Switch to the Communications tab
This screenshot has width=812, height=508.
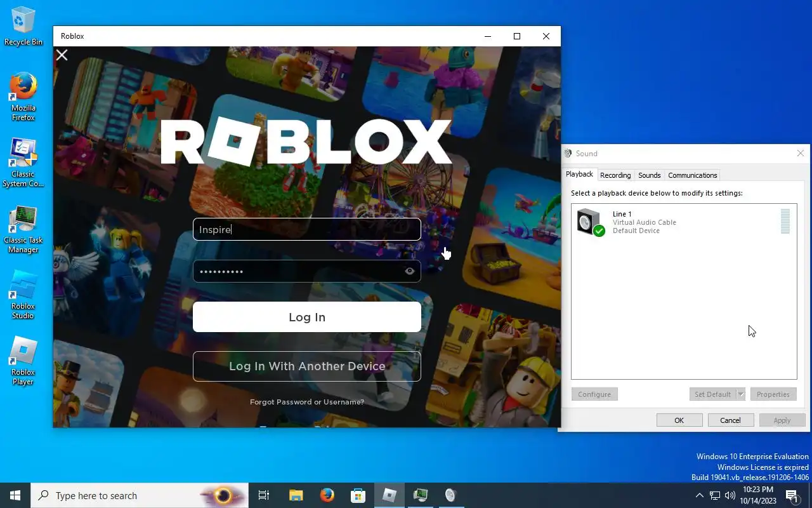(x=692, y=175)
